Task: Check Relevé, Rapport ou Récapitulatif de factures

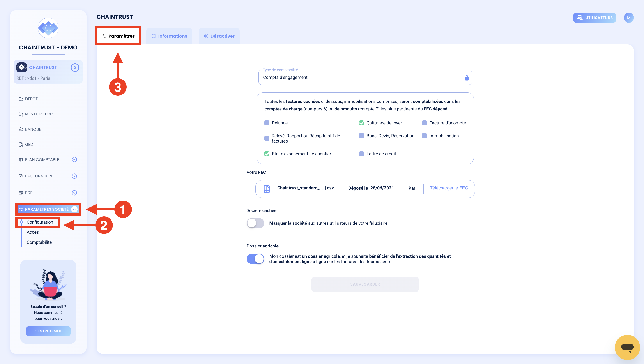Action: (x=267, y=138)
